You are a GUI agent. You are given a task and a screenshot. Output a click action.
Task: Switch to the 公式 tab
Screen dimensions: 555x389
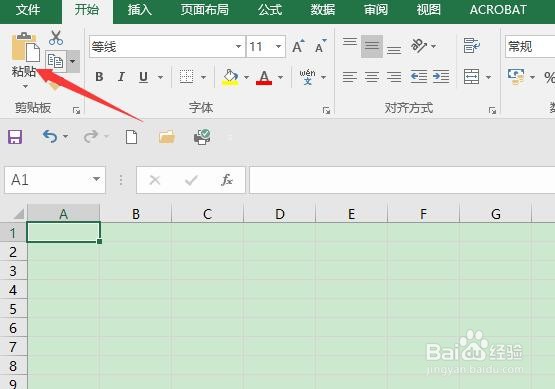[x=270, y=10]
